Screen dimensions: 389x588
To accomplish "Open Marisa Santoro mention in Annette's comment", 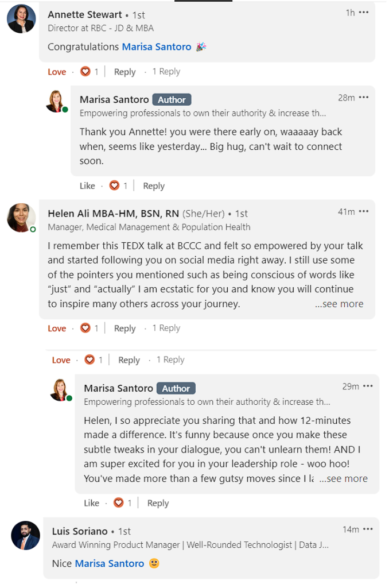I will [x=157, y=47].
